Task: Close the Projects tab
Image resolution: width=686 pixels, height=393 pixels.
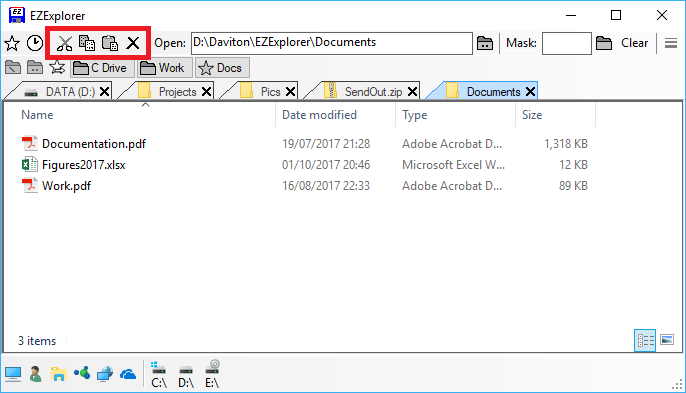Action: 206,91
